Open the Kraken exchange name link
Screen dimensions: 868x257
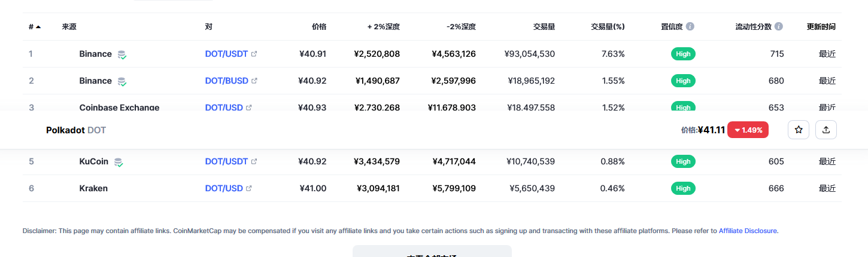pos(93,188)
